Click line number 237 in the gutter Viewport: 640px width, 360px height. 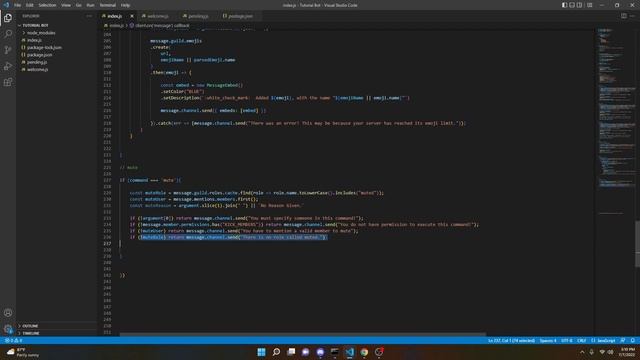tap(107, 243)
